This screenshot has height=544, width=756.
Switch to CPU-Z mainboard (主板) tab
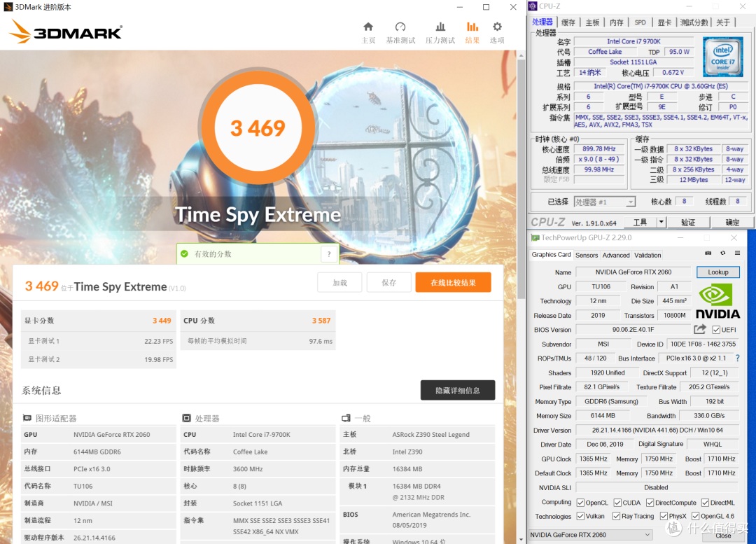[x=593, y=22]
